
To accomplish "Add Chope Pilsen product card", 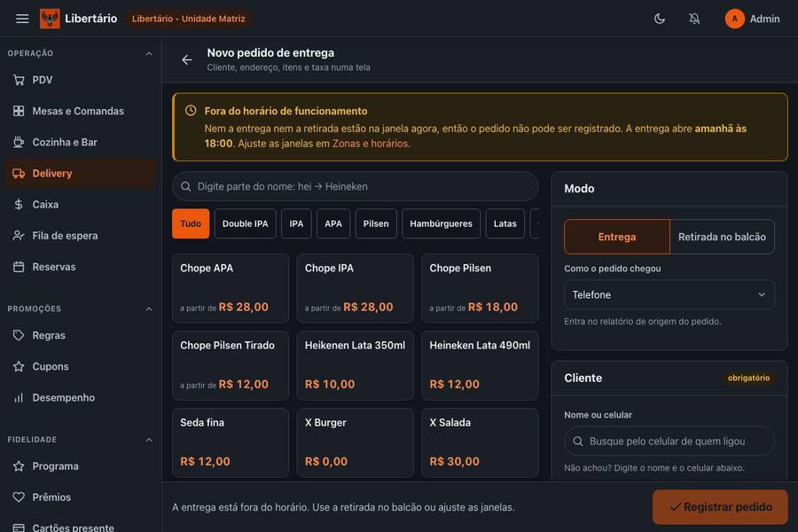I will [x=480, y=288].
